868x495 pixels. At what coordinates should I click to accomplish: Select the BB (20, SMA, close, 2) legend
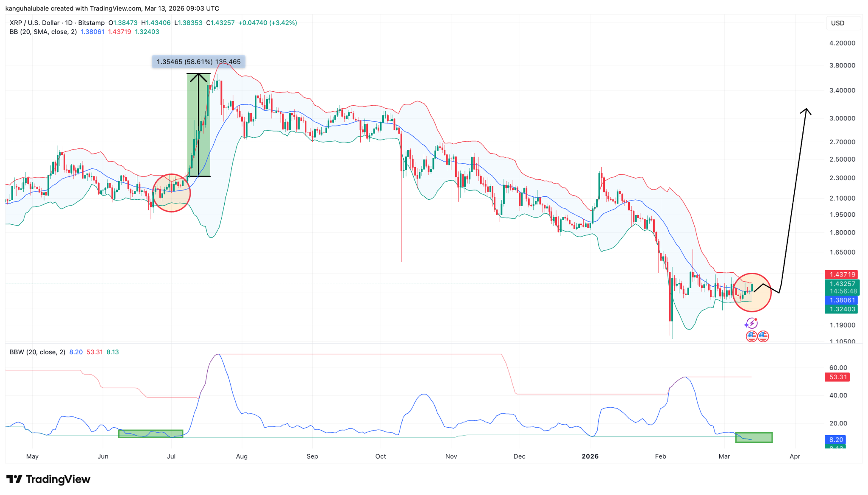pos(42,32)
